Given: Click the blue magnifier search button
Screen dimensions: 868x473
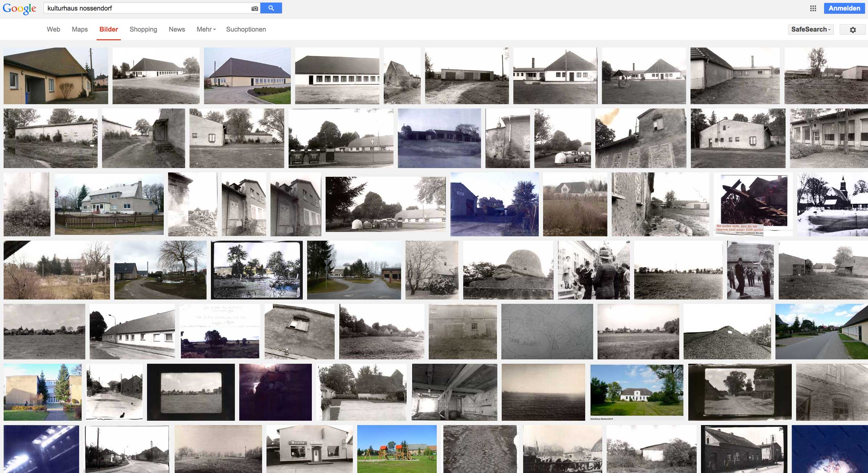Looking at the screenshot, I should click(x=271, y=8).
